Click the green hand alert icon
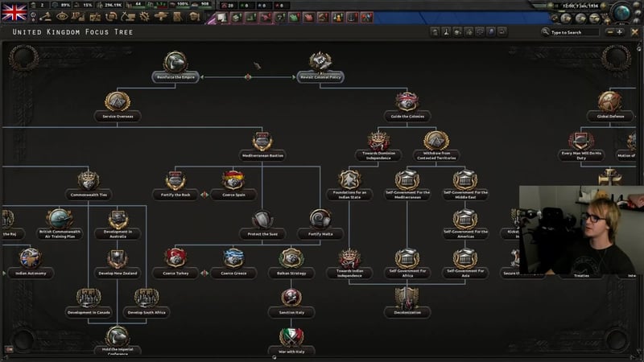This screenshot has width=644, height=362. 295,17
